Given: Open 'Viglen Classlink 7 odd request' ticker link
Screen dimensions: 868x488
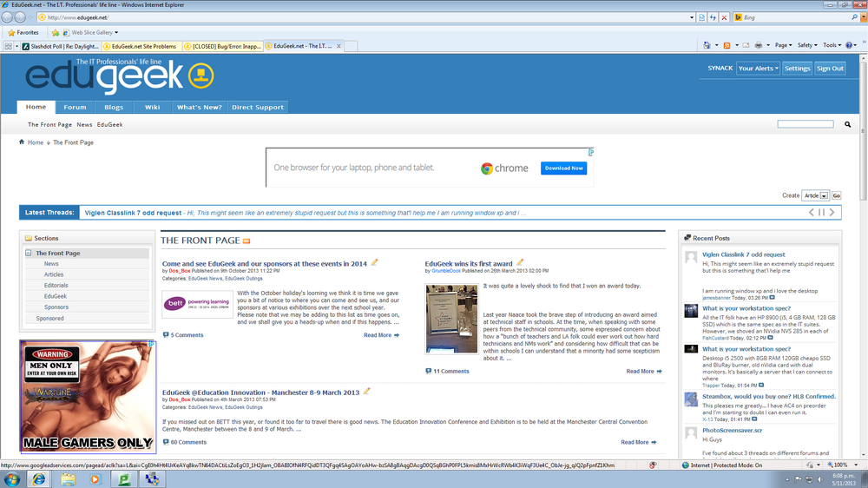Looking at the screenshot, I should 133,213.
